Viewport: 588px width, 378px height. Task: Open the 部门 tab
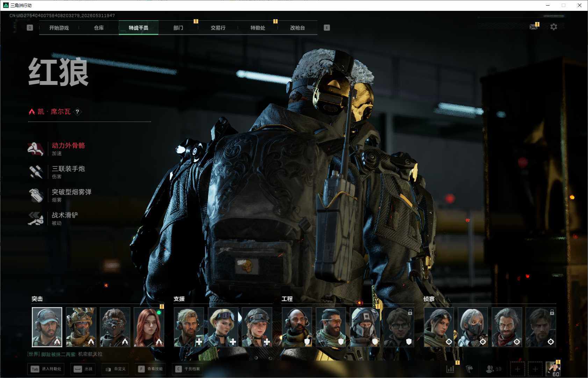pos(178,28)
